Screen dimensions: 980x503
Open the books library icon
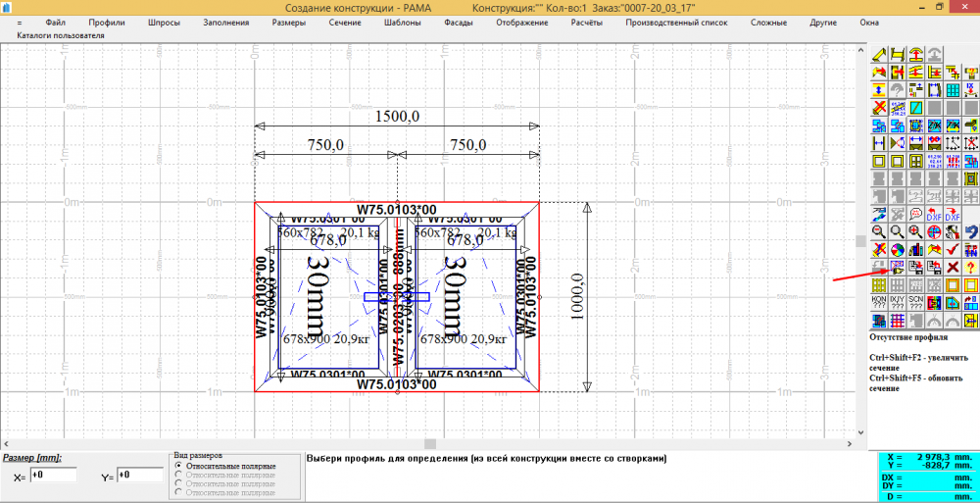(917, 249)
